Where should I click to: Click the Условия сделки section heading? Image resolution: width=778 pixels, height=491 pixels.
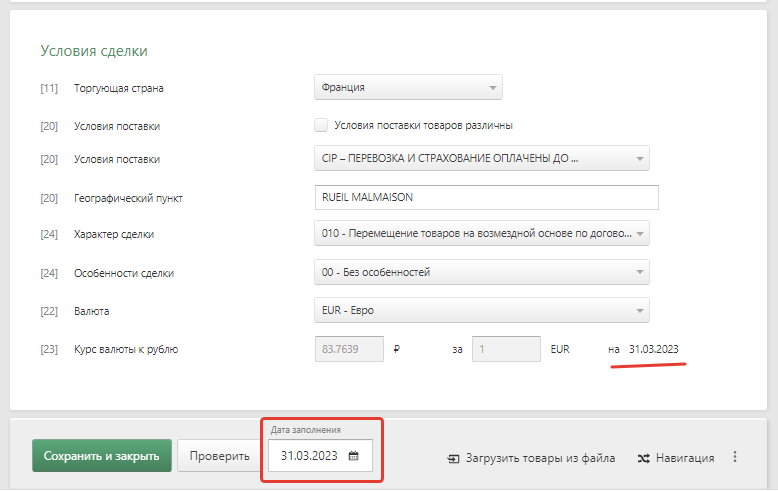point(94,51)
